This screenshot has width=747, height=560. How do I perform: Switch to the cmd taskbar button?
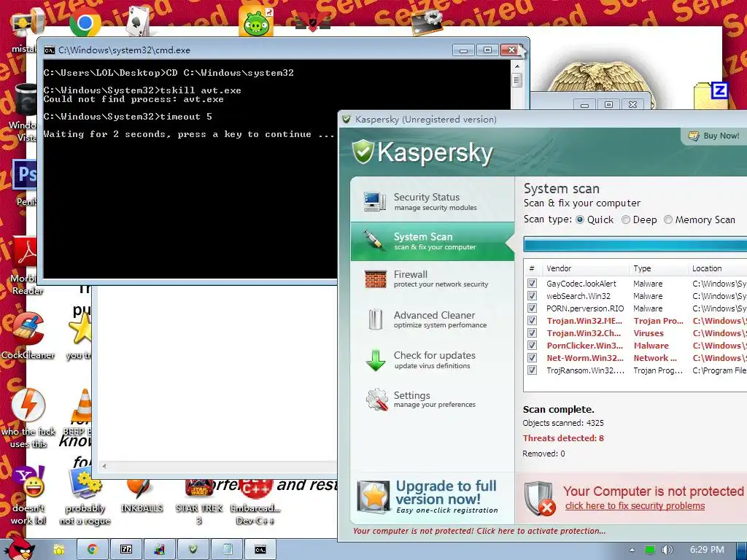[260, 550]
